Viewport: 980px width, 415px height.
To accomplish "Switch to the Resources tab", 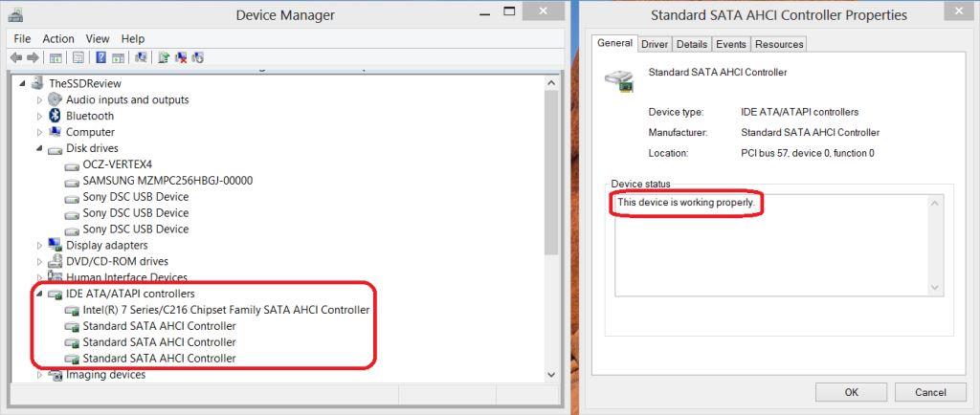I will 779,44.
